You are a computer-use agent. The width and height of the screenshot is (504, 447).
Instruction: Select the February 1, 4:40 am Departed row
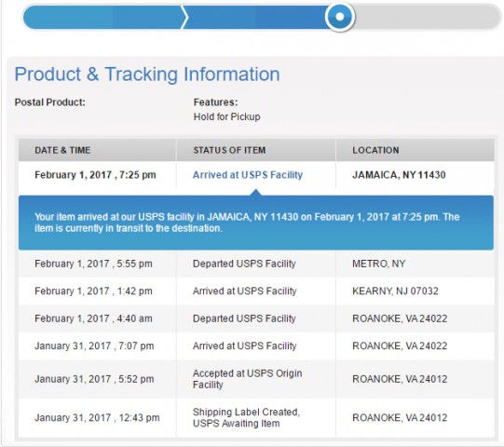pos(256,318)
